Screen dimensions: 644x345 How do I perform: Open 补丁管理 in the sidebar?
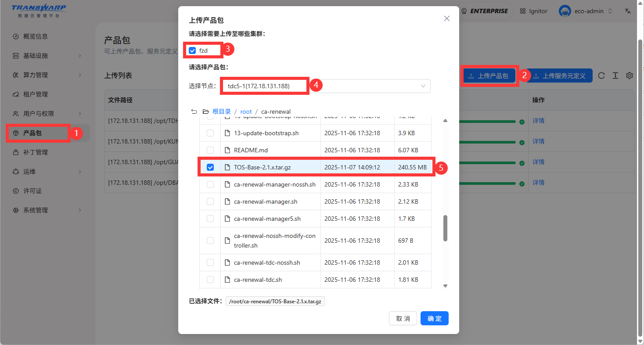(36, 152)
